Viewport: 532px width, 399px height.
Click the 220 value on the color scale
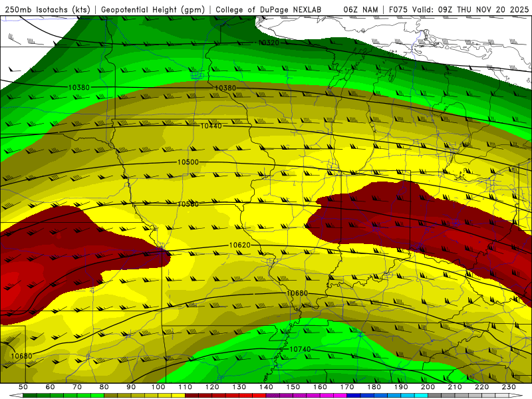click(481, 387)
